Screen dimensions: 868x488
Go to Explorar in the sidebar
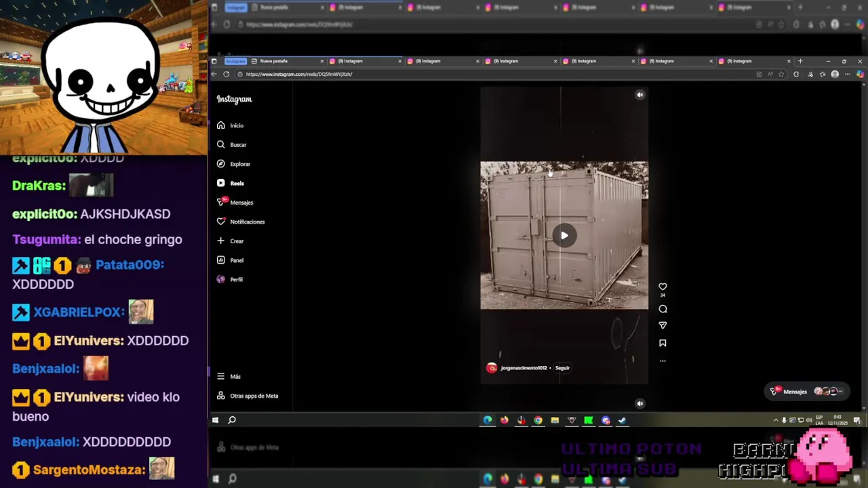pos(233,164)
